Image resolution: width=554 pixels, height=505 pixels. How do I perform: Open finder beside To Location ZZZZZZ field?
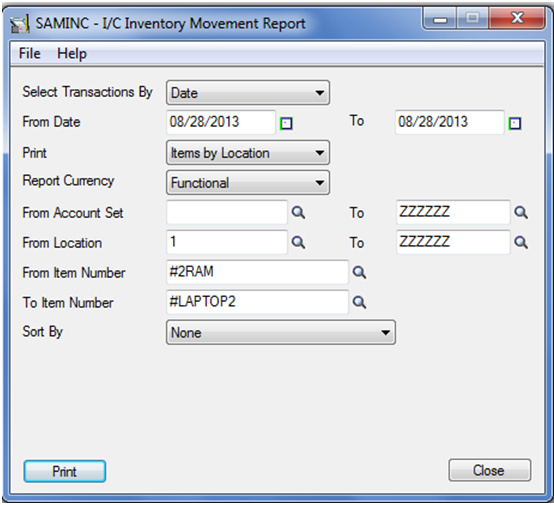tap(521, 242)
